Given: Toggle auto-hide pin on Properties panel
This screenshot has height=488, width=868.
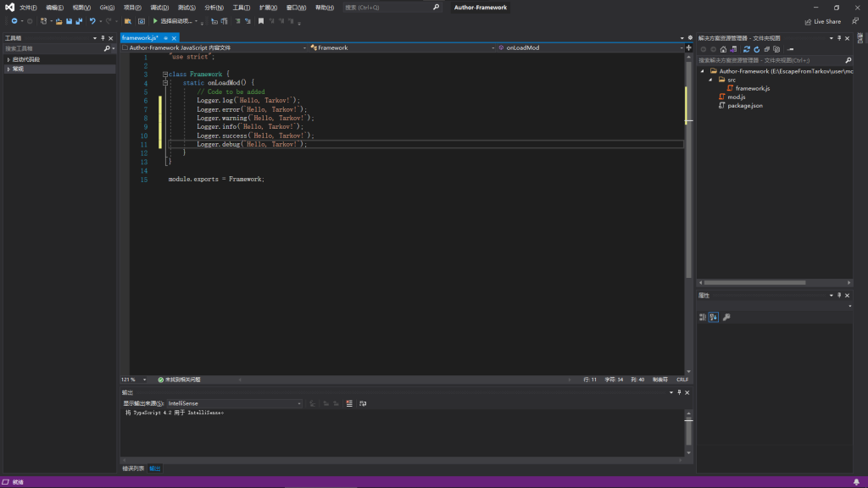Looking at the screenshot, I should (839, 296).
